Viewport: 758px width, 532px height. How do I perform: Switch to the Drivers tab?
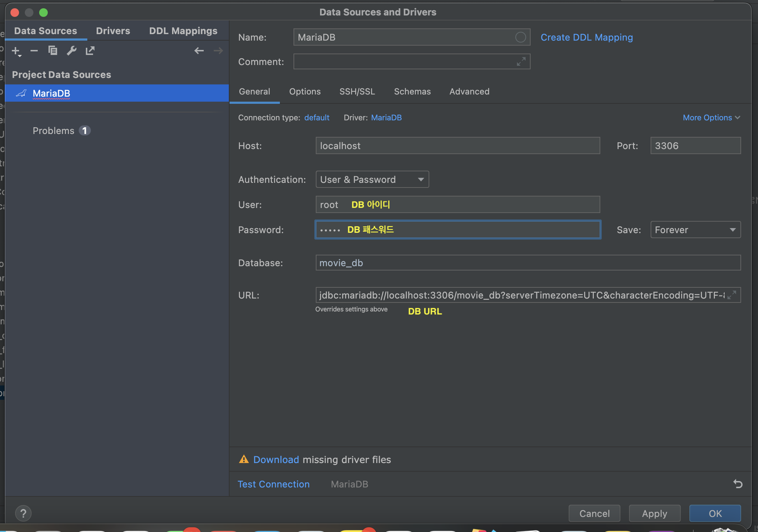coord(113,31)
